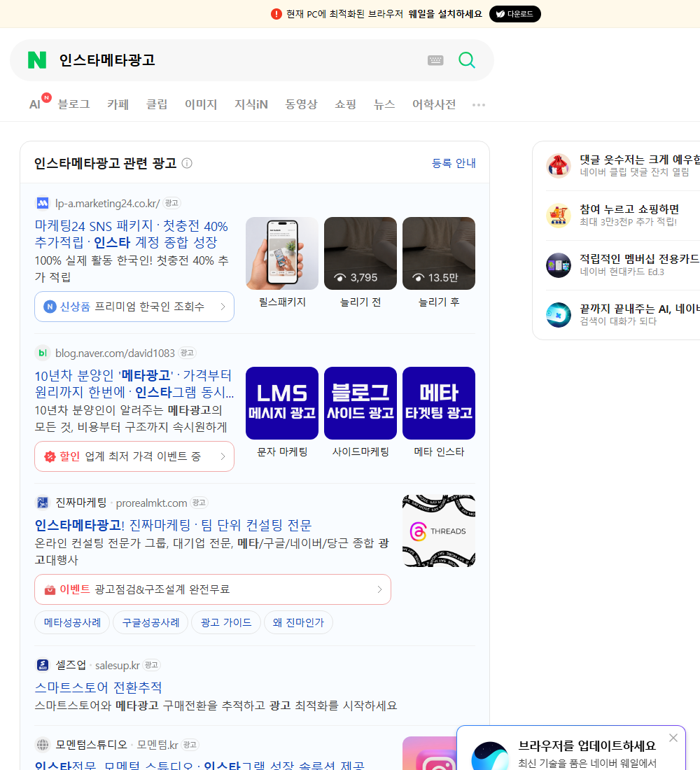Click the 릴스패키지 phone thumbnail
Screen dimensions: 700x770
[x=282, y=253]
